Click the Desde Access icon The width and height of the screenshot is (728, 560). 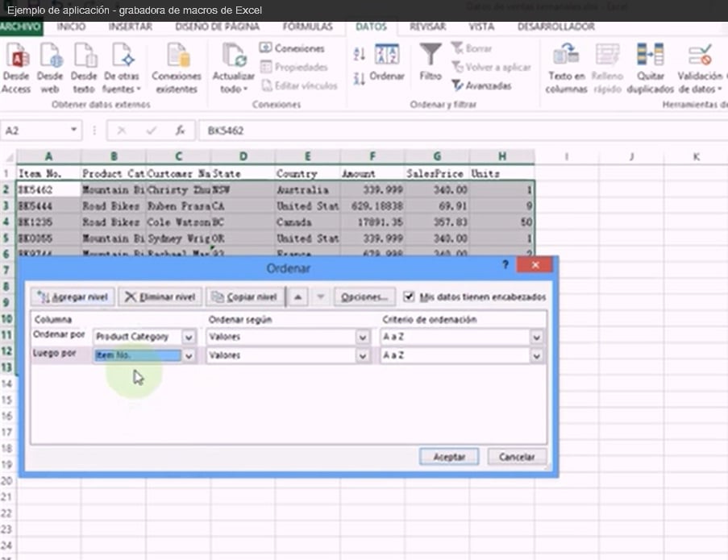tap(16, 56)
